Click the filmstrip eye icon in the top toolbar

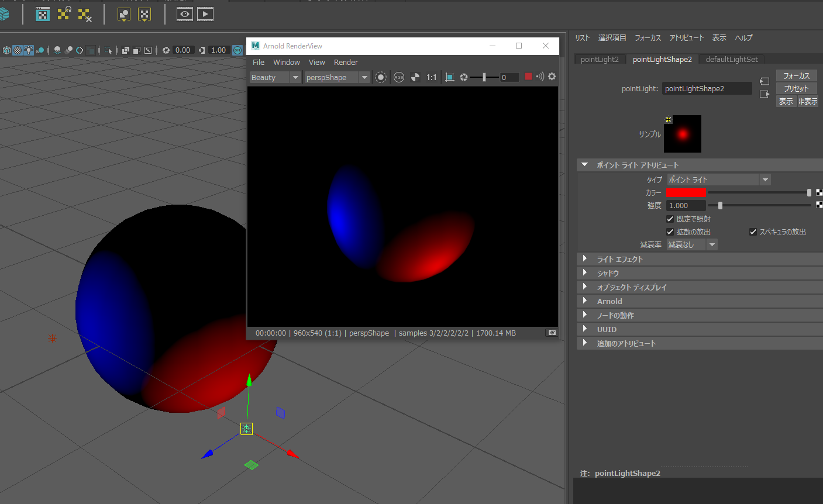185,14
